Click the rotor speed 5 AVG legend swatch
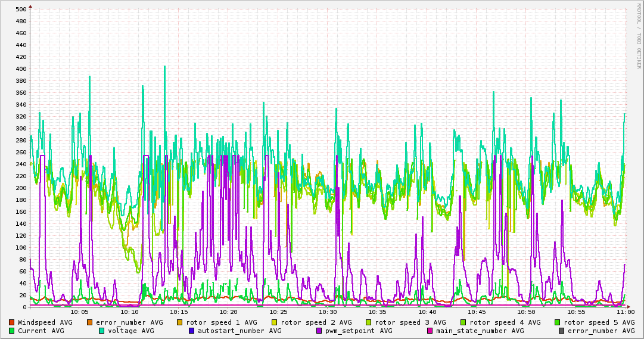The width and height of the screenshot is (644, 339). coord(558,322)
